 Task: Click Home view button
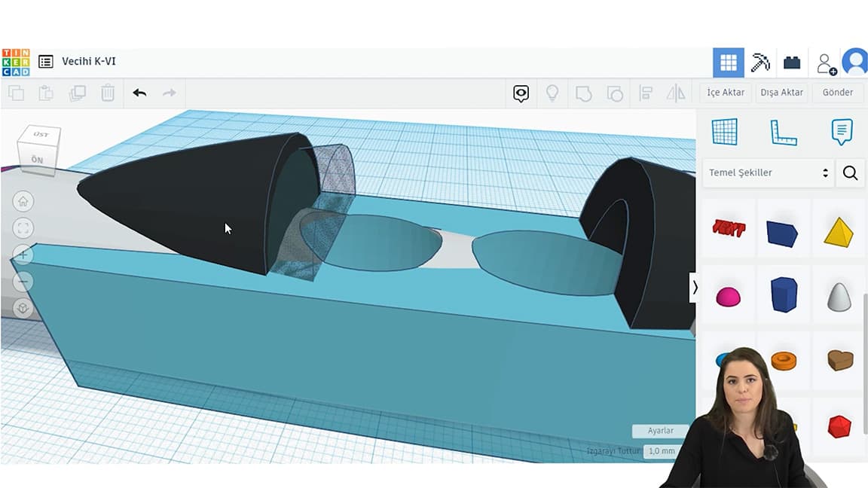pos(23,201)
